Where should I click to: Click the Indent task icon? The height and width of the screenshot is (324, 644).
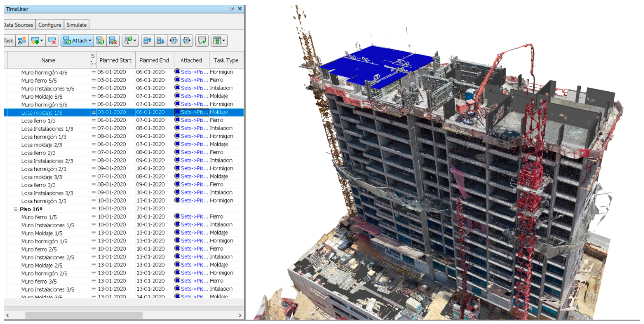pyautogui.click(x=174, y=41)
